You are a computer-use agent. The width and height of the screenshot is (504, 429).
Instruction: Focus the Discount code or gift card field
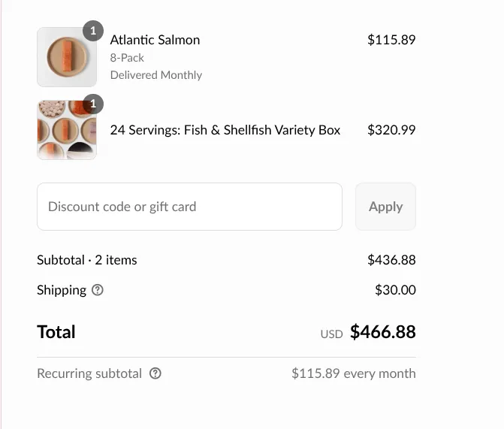tap(189, 207)
